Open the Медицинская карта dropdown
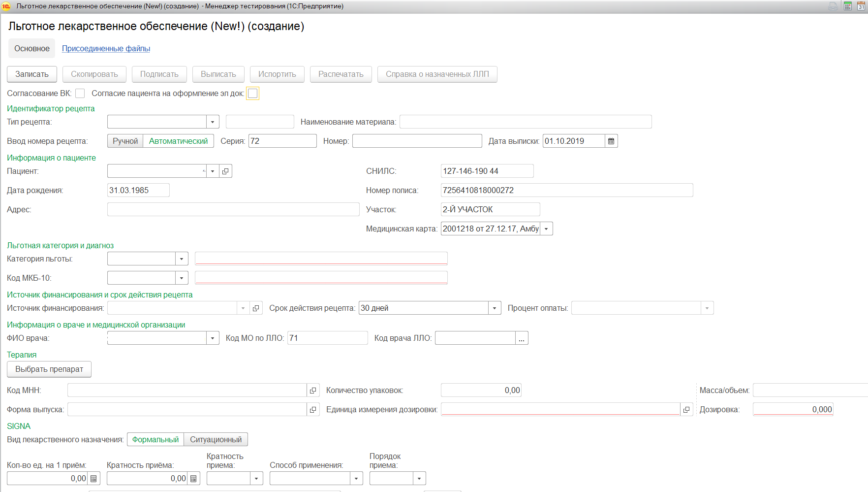 pos(546,229)
